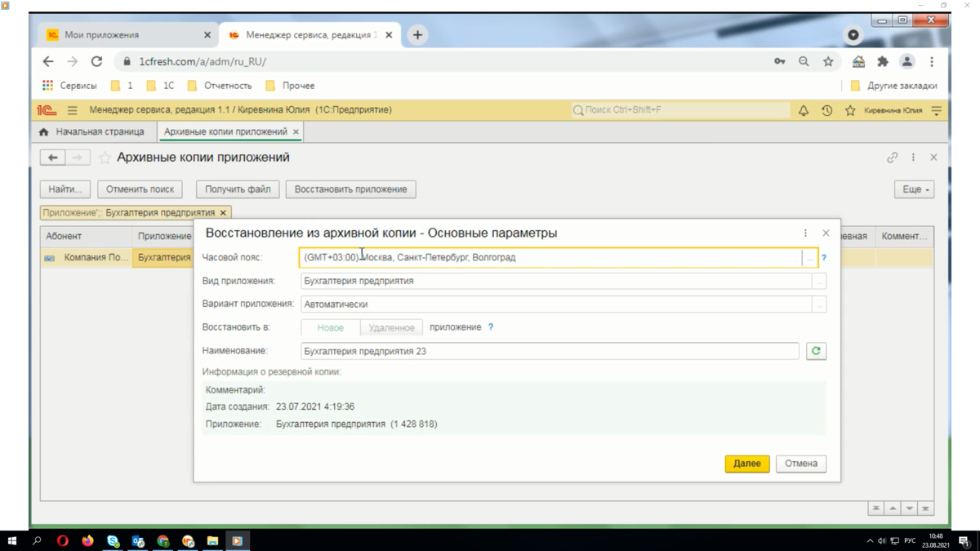Click the Восстановить приложение button
This screenshot has width=980, height=551.
click(351, 189)
